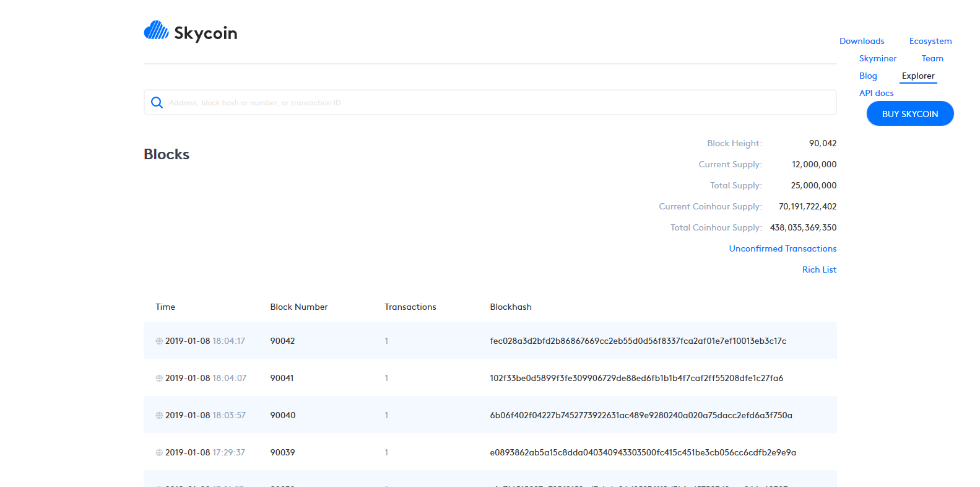
Task: Open API docs link
Action: point(877,93)
